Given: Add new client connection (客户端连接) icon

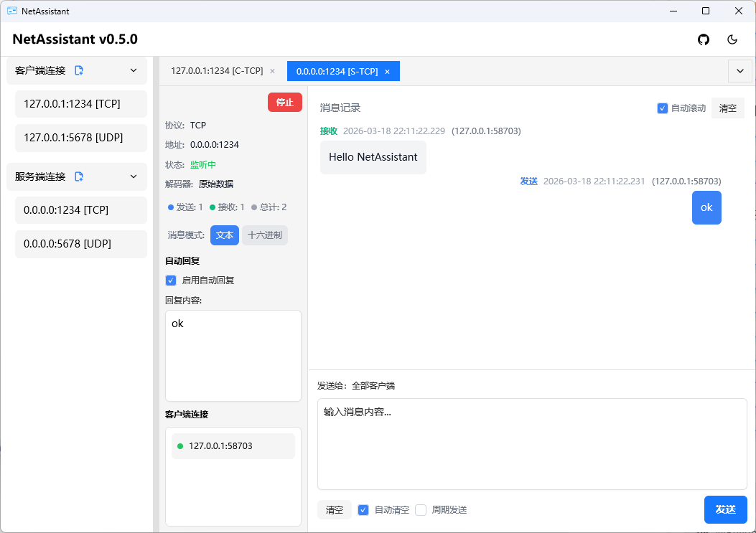Looking at the screenshot, I should coord(79,70).
